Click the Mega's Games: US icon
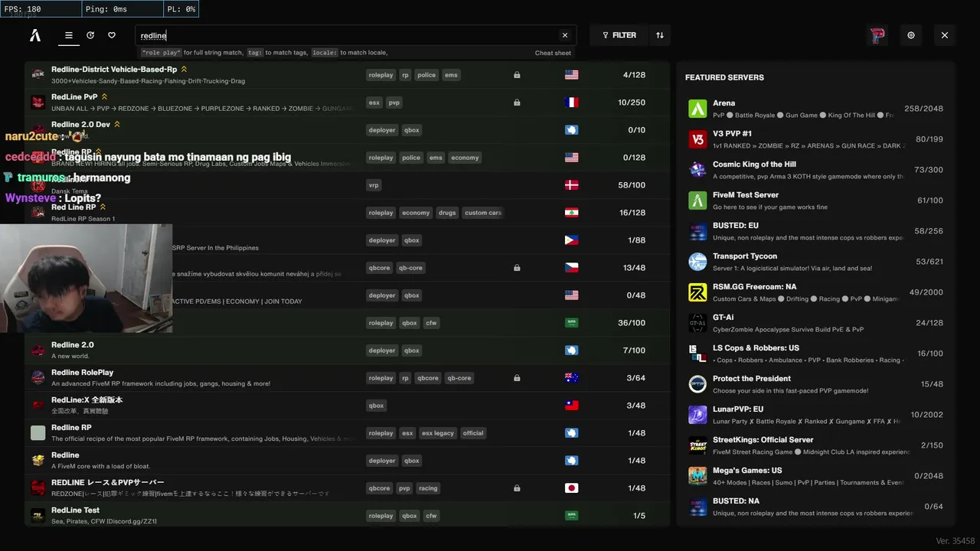Screen dimensions: 980x551 [x=697, y=476]
